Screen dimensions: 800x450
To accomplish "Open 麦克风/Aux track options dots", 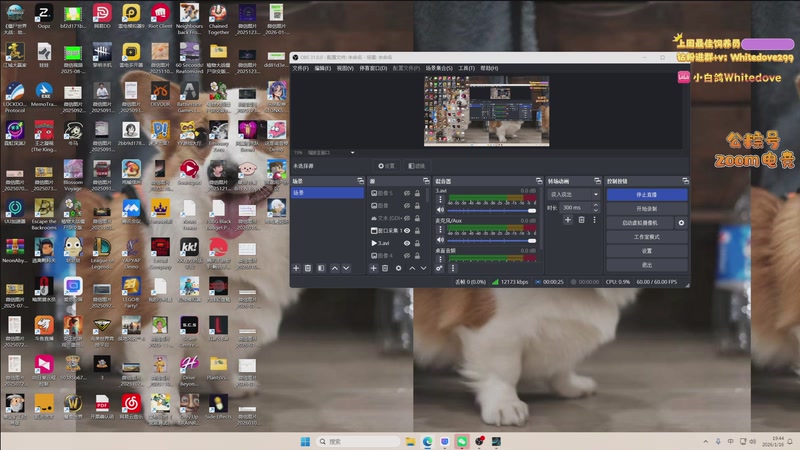I will point(440,230).
